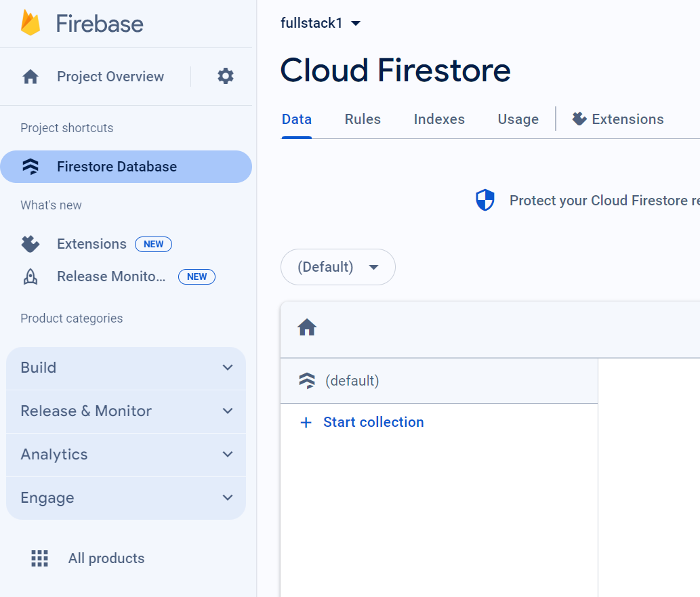This screenshot has width=700, height=597.
Task: Open Release Monitoring via rocket icon
Action: point(30,276)
